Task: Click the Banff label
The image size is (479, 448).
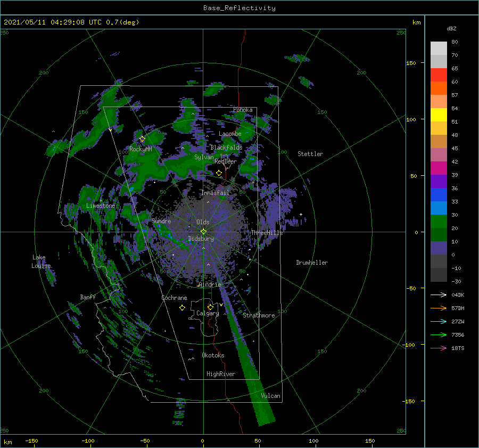Action: pyautogui.click(x=88, y=297)
